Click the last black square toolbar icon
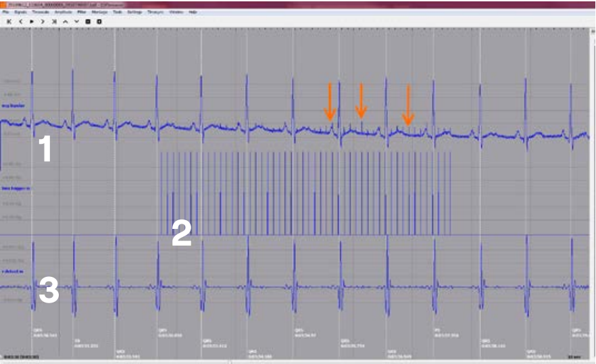Image resolution: width=596 pixels, height=364 pixels. (x=99, y=22)
